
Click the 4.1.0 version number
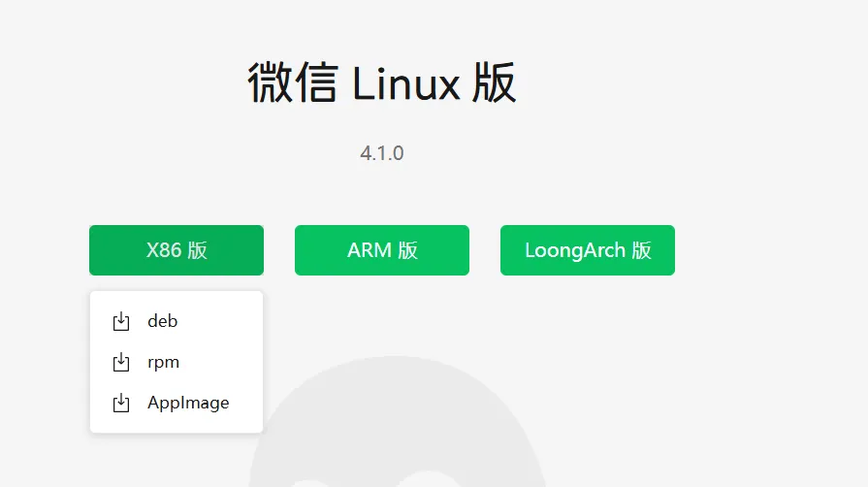382,153
